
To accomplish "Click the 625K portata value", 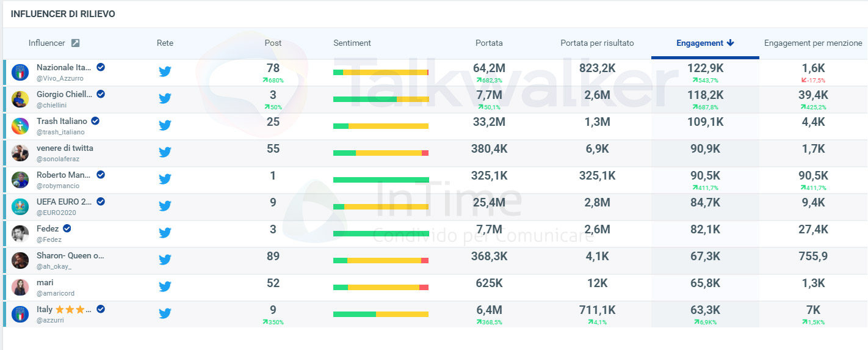I will point(489,283).
